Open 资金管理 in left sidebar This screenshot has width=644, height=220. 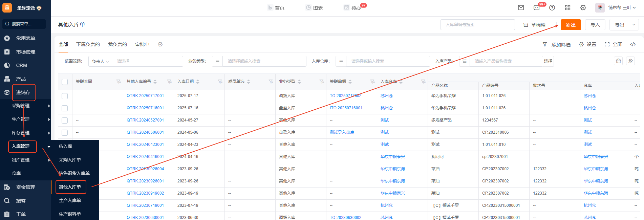pyautogui.click(x=26, y=187)
